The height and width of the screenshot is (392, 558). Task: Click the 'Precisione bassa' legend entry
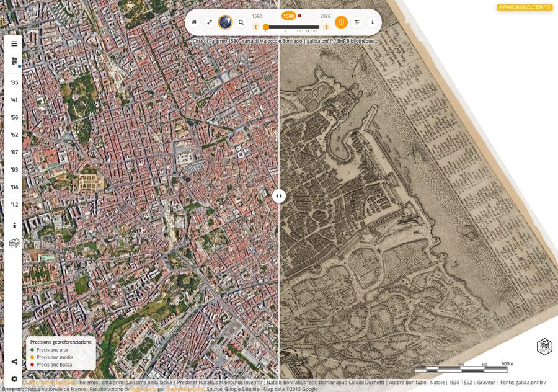pyautogui.click(x=51, y=365)
